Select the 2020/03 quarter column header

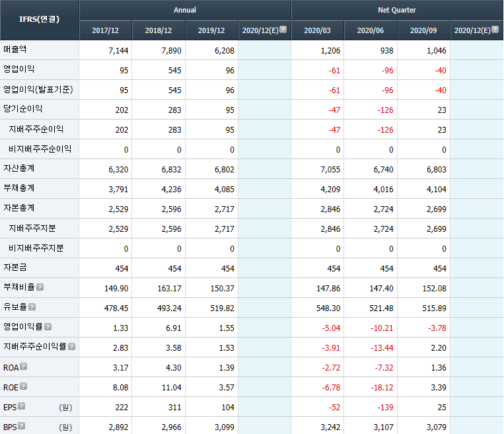317,30
